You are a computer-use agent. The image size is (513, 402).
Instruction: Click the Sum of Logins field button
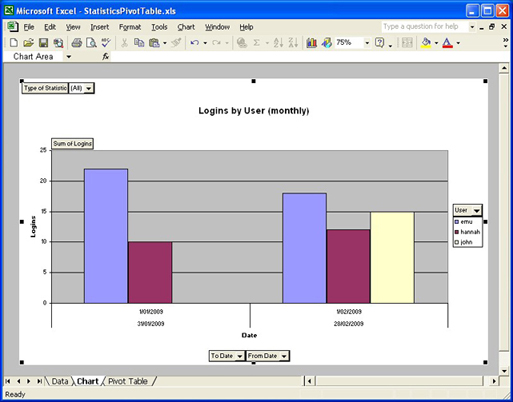coord(72,144)
